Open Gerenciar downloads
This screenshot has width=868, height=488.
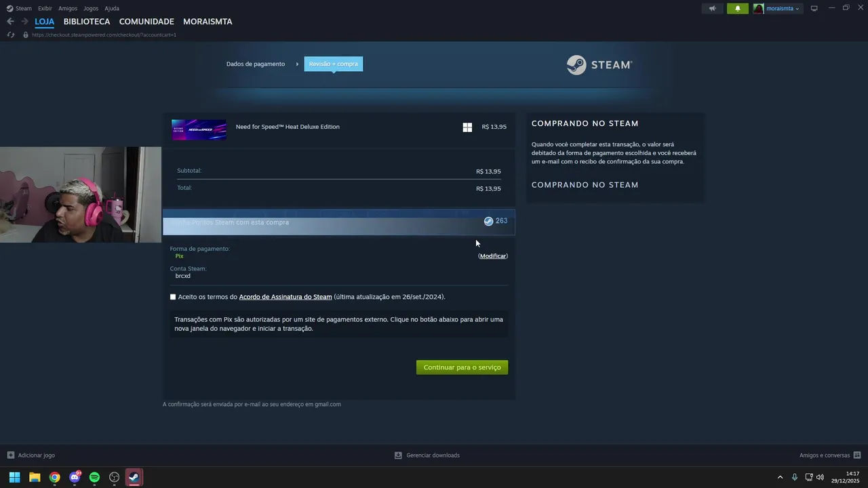(x=433, y=455)
